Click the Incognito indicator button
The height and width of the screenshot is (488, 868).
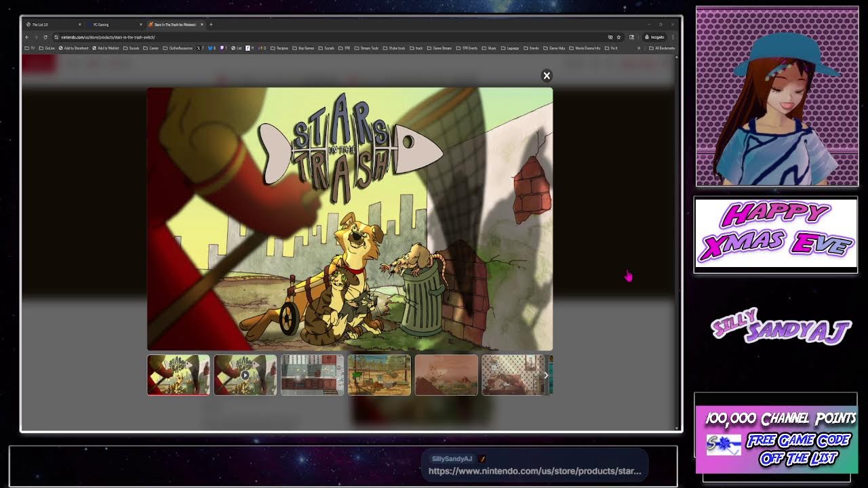(x=655, y=37)
